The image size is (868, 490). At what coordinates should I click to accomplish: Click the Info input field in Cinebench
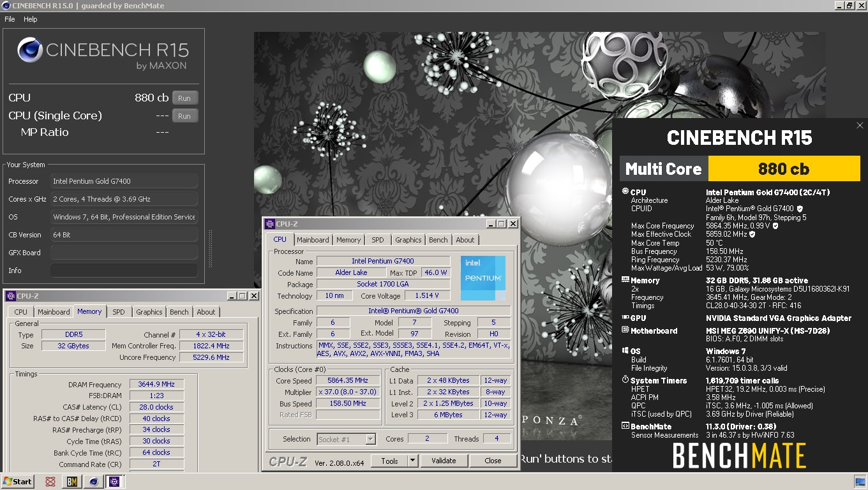pyautogui.click(x=124, y=271)
